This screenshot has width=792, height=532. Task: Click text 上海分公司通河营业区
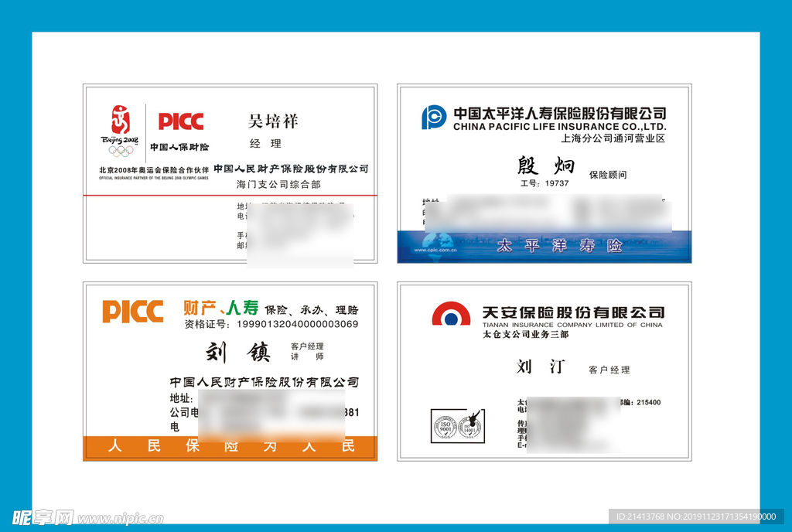point(613,138)
